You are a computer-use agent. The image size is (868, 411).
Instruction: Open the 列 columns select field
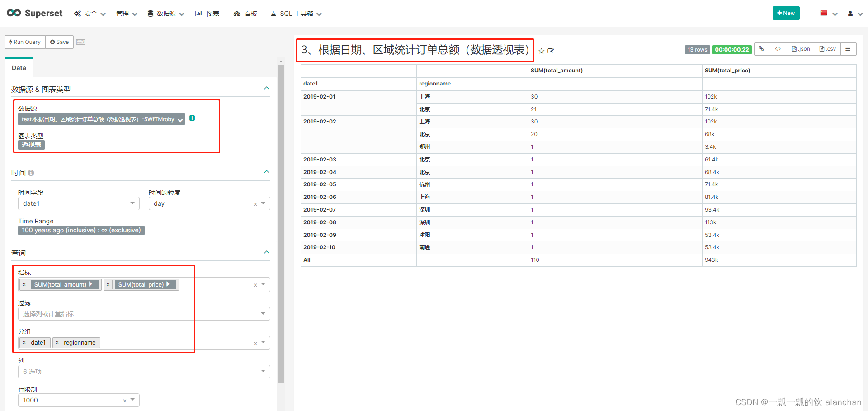(144, 372)
